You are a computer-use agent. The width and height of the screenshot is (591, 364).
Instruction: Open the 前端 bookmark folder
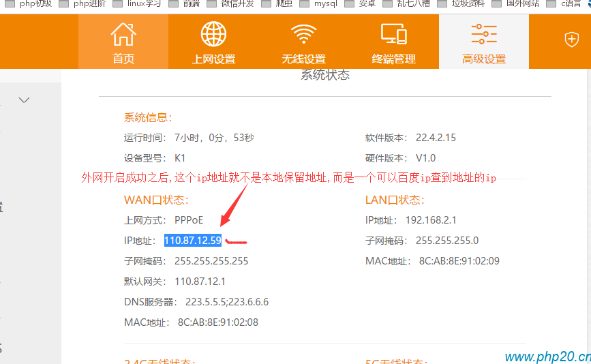coord(184,4)
